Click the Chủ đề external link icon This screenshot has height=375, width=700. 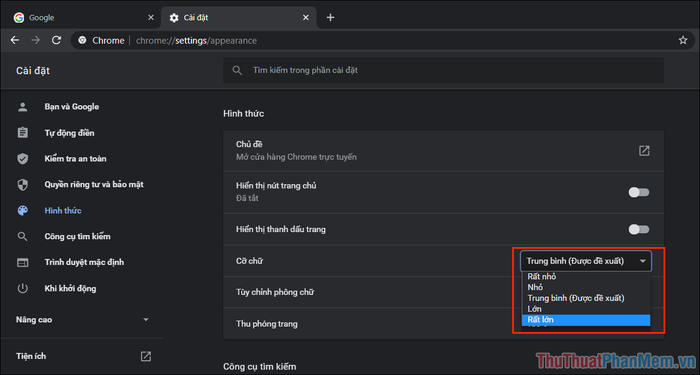[x=644, y=151]
